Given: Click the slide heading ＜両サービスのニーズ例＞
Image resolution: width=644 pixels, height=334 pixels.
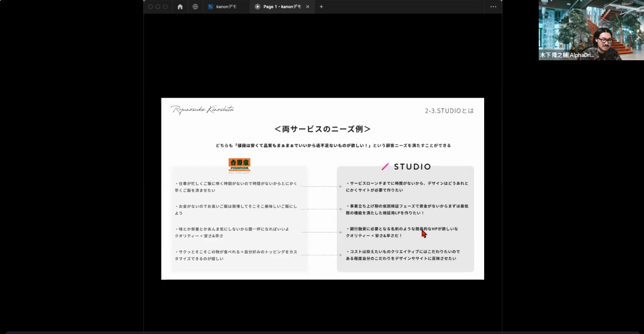Looking at the screenshot, I should tap(322, 129).
